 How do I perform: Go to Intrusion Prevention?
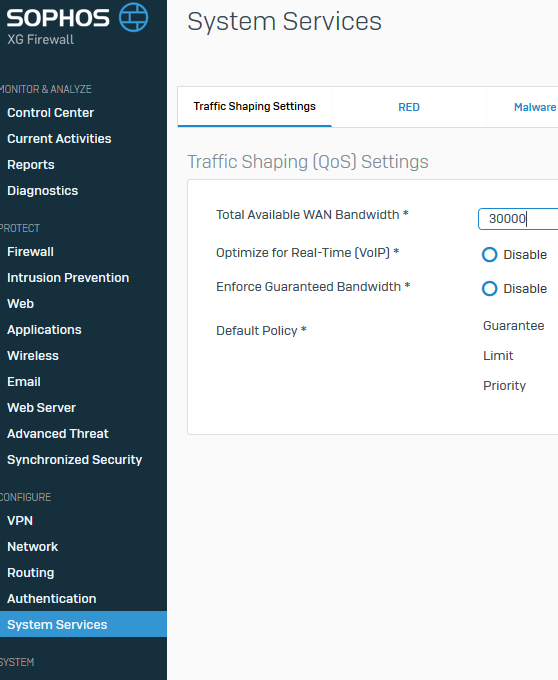click(x=68, y=278)
